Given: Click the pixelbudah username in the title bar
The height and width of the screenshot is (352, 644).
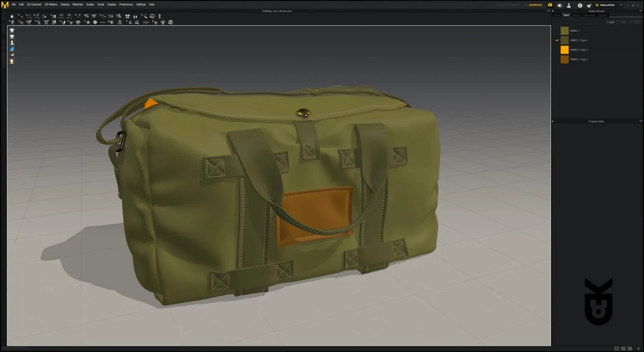Looking at the screenshot, I should tap(535, 5).
